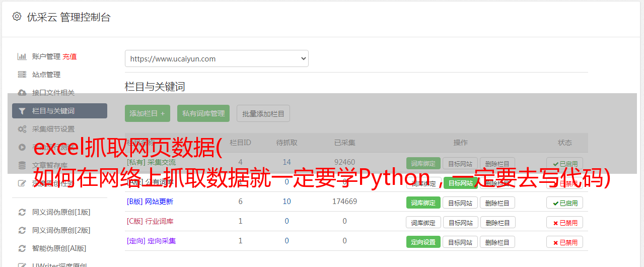Click pending count 10 in 网站更新 row

287,202
